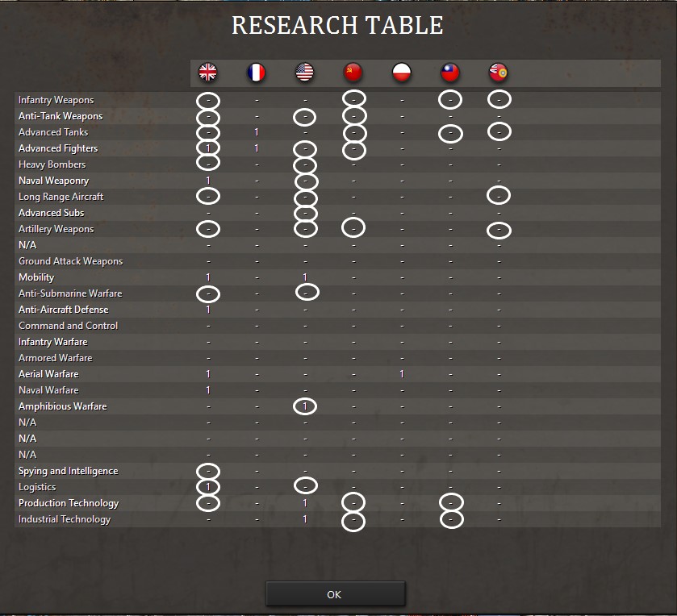Select the Naval Warfare row label
This screenshot has width=677, height=616.
tap(48, 390)
